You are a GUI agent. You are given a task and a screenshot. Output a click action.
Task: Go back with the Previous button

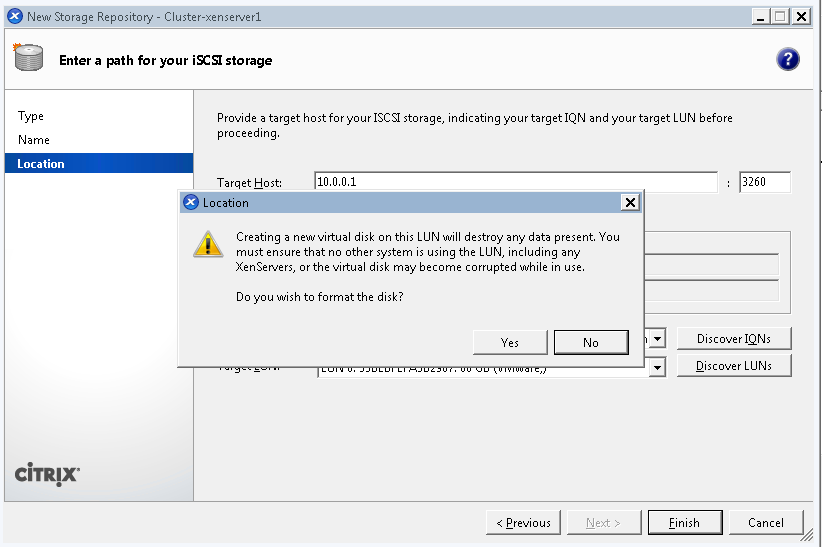coord(523,522)
